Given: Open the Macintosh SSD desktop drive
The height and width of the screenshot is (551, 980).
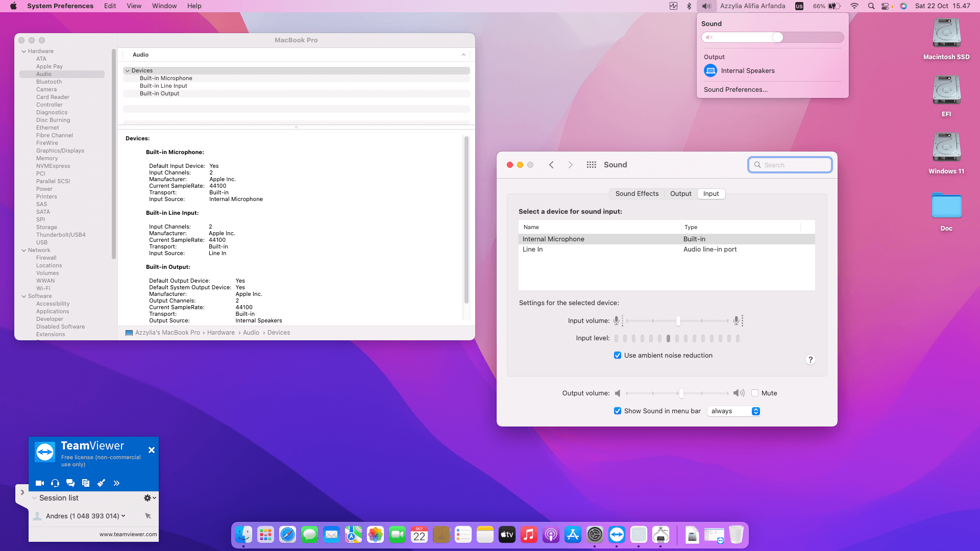Looking at the screenshot, I should coord(946,34).
